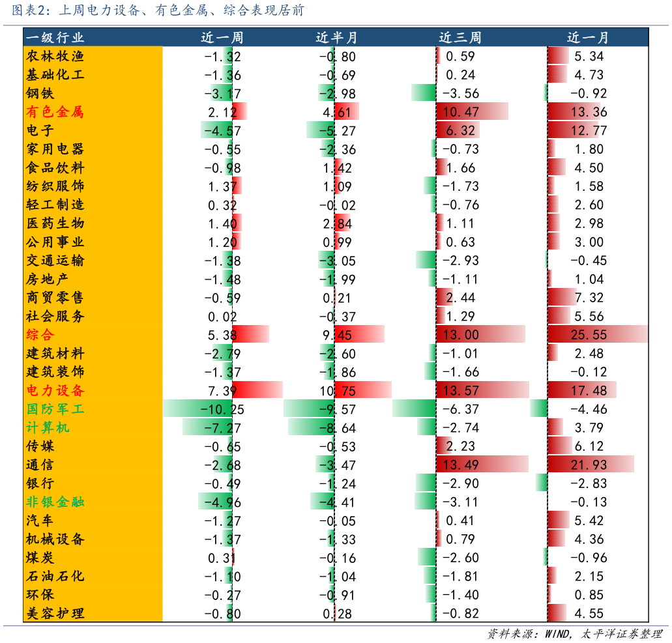Select the red 电力设备 row label
Viewport: 672px width, 643px height.
[55, 391]
